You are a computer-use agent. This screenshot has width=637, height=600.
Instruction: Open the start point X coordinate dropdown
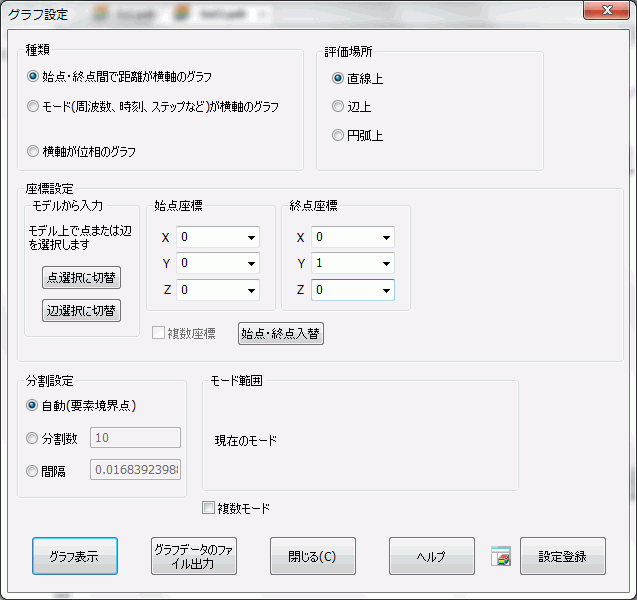[x=250, y=238]
